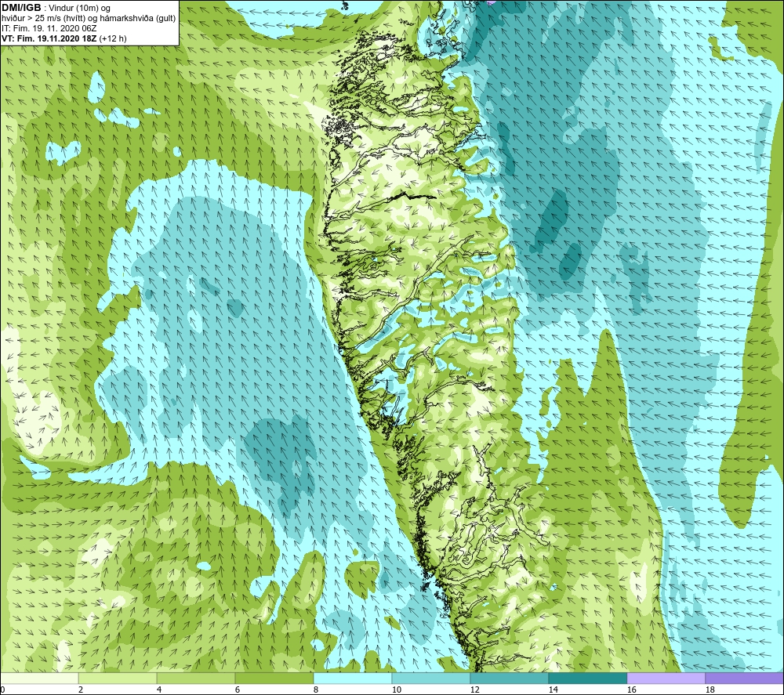Click the legend label '8'
The image size is (784, 695).
tap(315, 690)
